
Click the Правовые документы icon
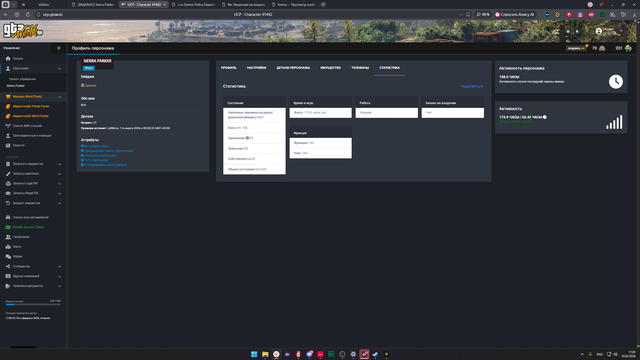(x=8, y=286)
